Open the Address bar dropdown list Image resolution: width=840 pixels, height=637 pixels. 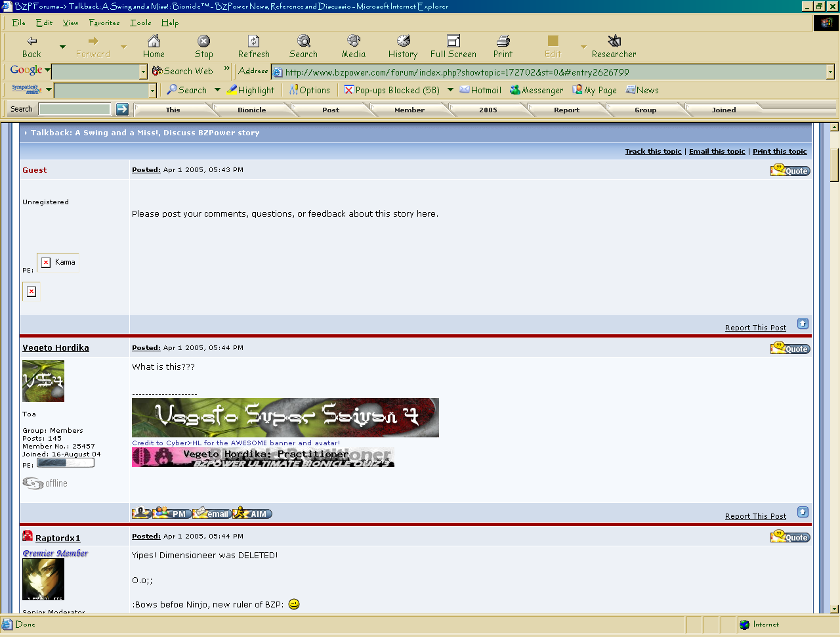coord(830,72)
